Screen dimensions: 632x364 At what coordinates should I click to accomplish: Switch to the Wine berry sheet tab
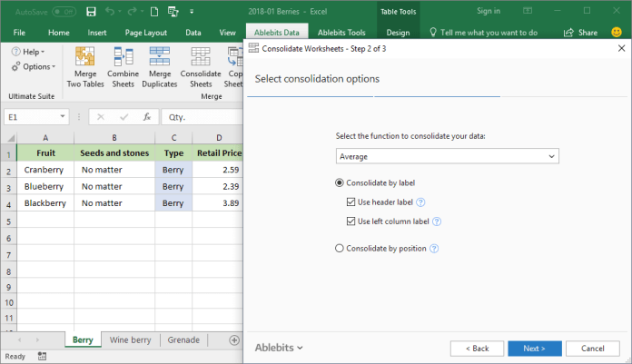pos(130,339)
